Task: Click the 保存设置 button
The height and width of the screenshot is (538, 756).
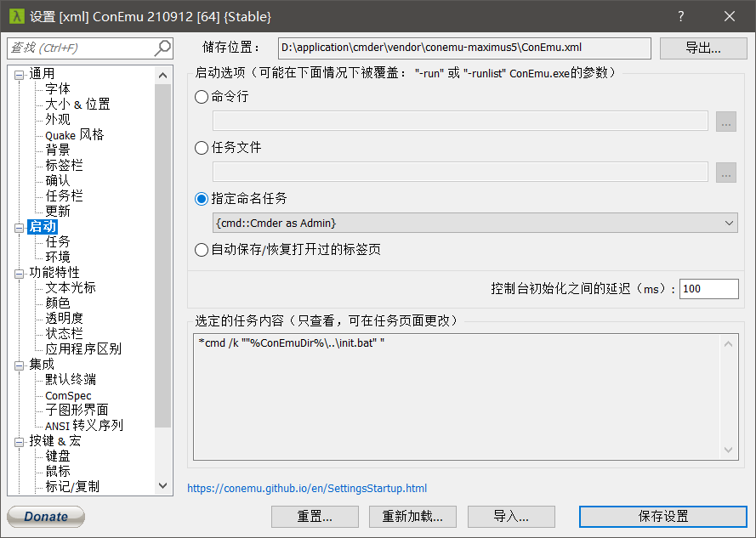Action: tap(663, 517)
